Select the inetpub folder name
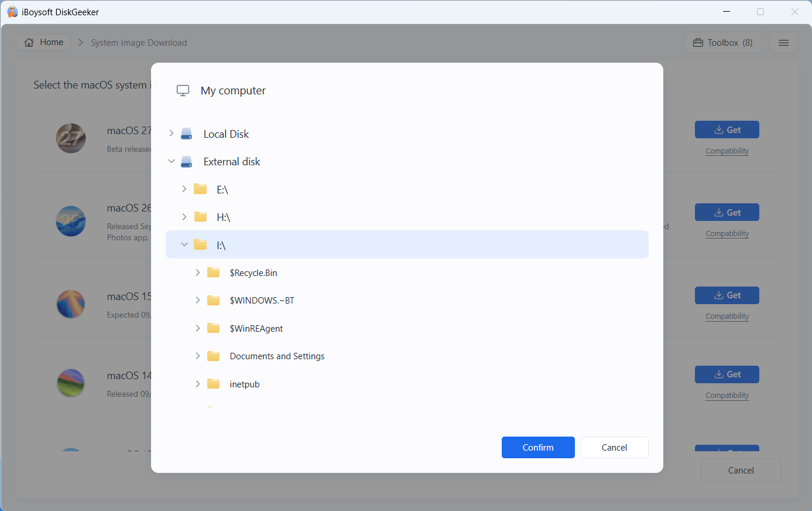 click(245, 384)
